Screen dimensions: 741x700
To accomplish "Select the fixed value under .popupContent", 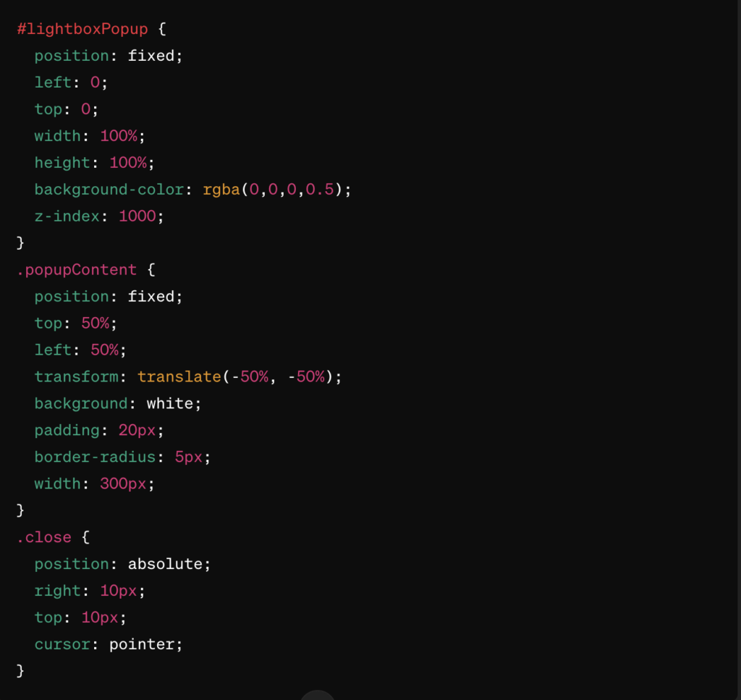I will (x=153, y=296).
